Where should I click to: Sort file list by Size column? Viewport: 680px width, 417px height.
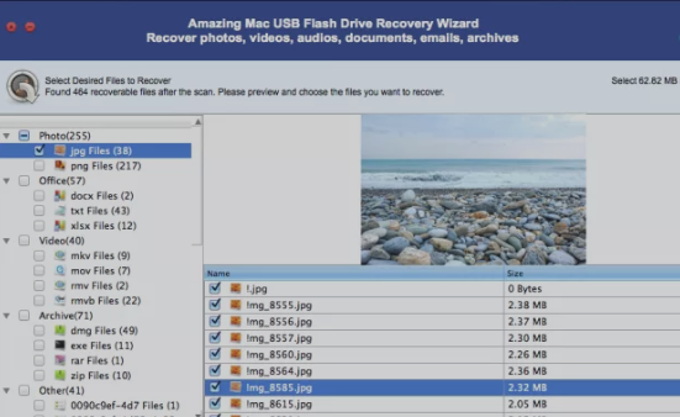click(x=592, y=273)
